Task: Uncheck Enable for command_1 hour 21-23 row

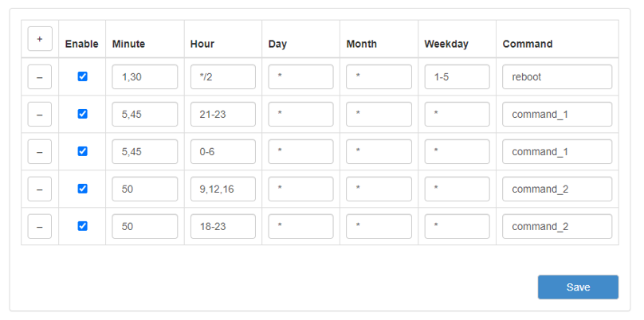Action: tap(82, 114)
